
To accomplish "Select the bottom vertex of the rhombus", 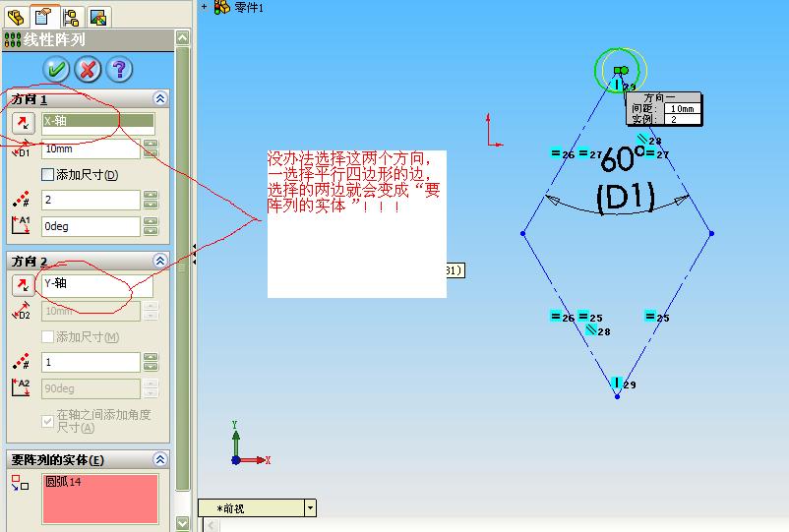I will coord(618,396).
